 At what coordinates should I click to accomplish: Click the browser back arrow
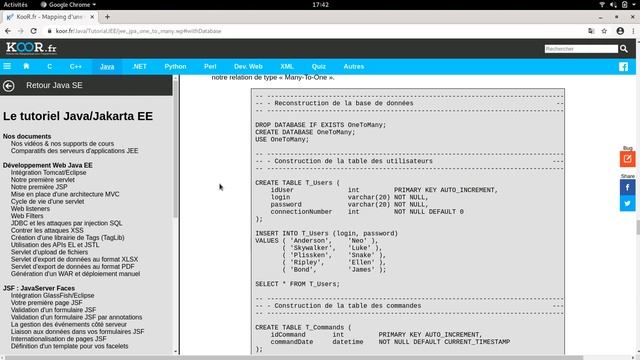click(x=8, y=31)
